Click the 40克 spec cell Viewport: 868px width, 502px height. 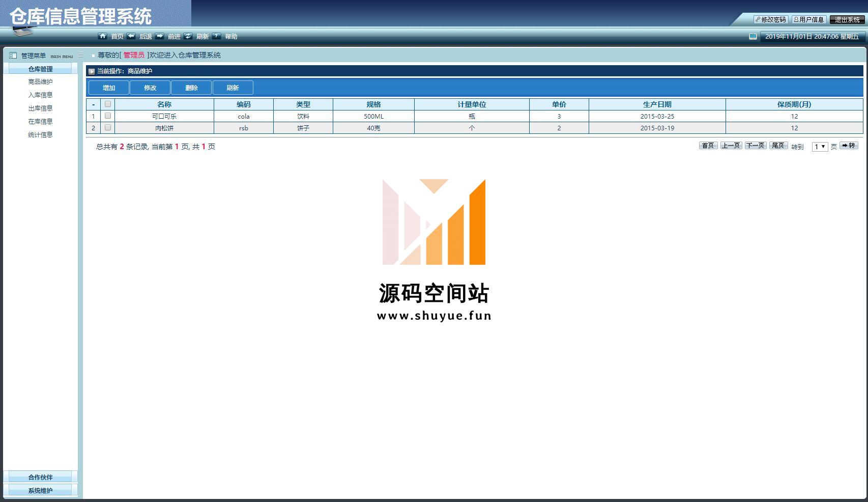(x=373, y=128)
